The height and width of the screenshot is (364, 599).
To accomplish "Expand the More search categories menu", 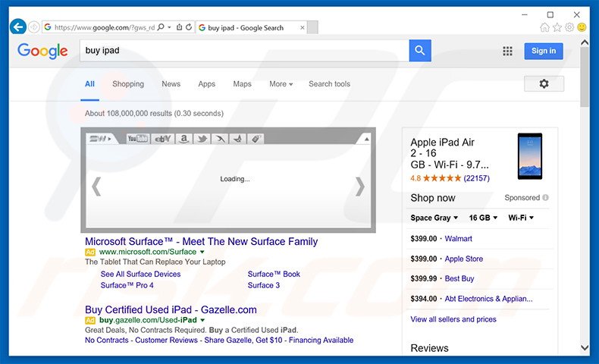I will point(281,84).
